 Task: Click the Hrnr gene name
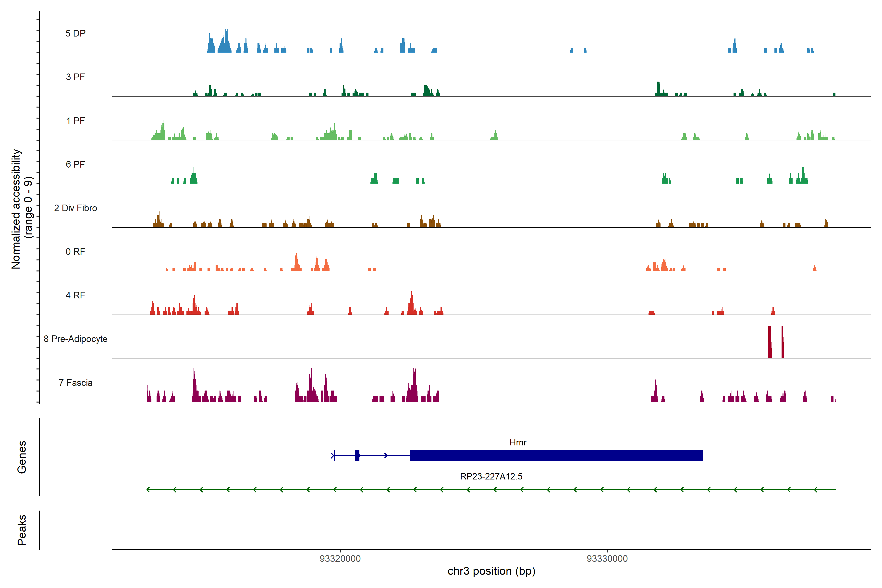click(x=518, y=442)
